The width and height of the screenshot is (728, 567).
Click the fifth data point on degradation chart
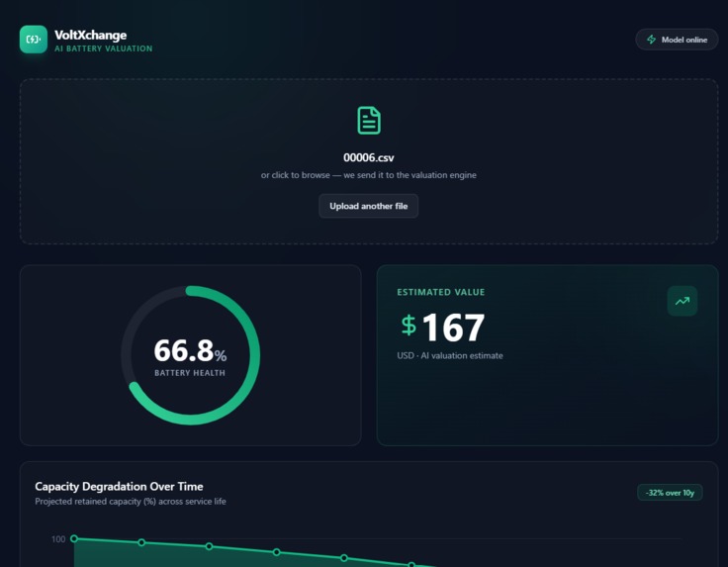pos(344,558)
